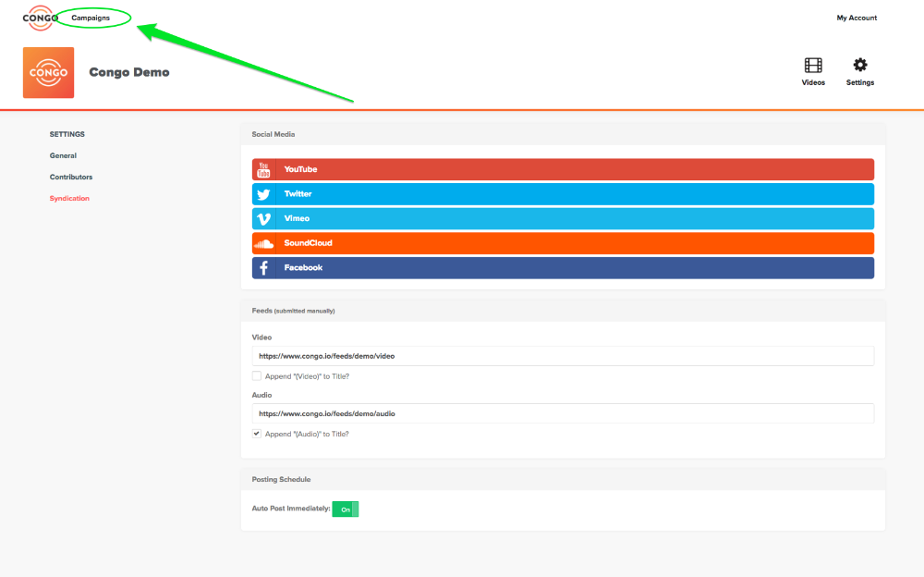Click the Vimeo V icon
924x577 pixels.
click(263, 219)
